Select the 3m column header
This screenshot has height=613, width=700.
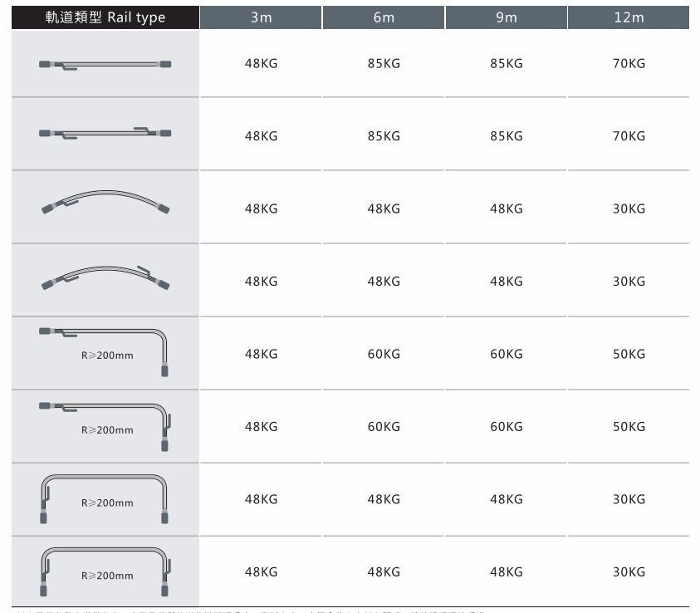click(x=261, y=17)
